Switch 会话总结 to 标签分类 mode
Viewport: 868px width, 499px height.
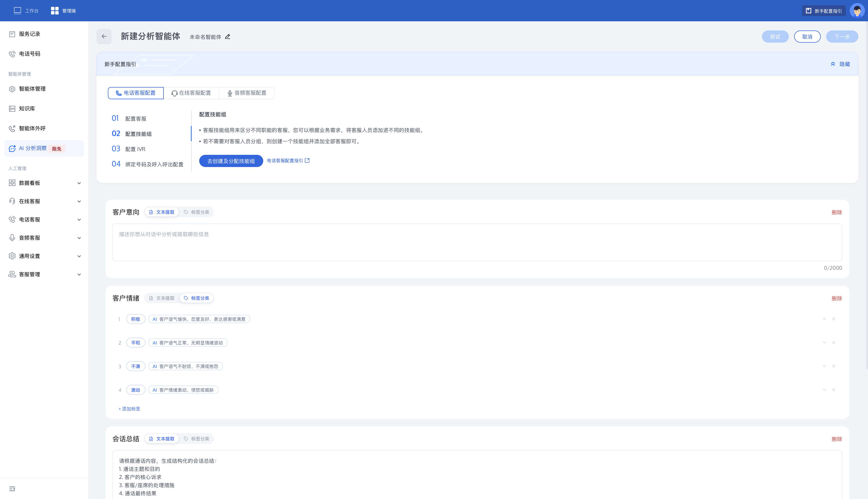coord(197,439)
